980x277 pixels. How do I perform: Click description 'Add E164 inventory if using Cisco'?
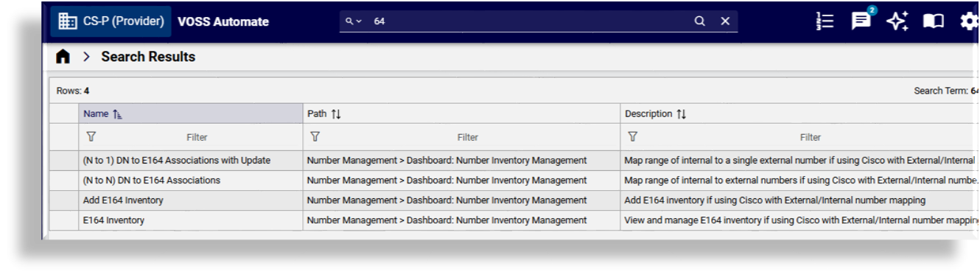(774, 200)
